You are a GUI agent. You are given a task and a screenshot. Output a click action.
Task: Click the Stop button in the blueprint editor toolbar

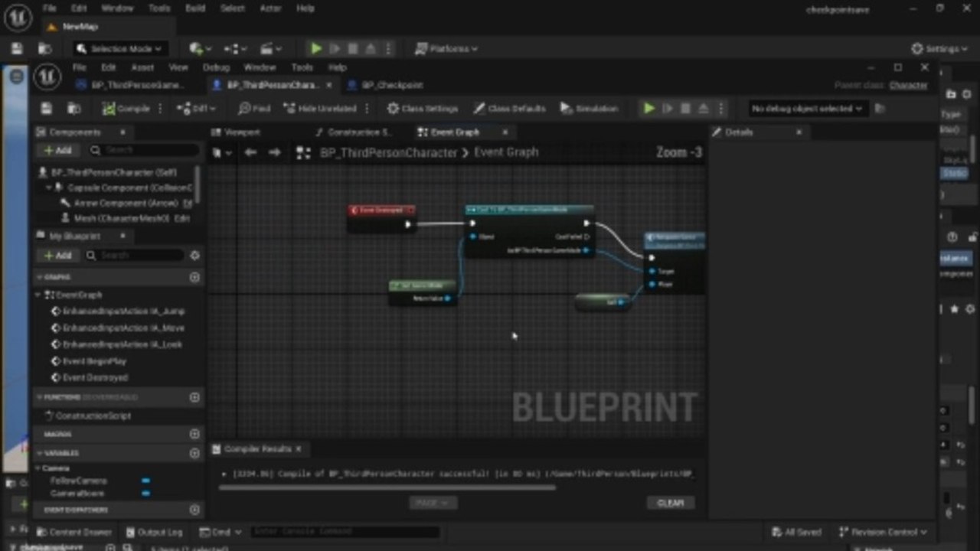tap(685, 109)
